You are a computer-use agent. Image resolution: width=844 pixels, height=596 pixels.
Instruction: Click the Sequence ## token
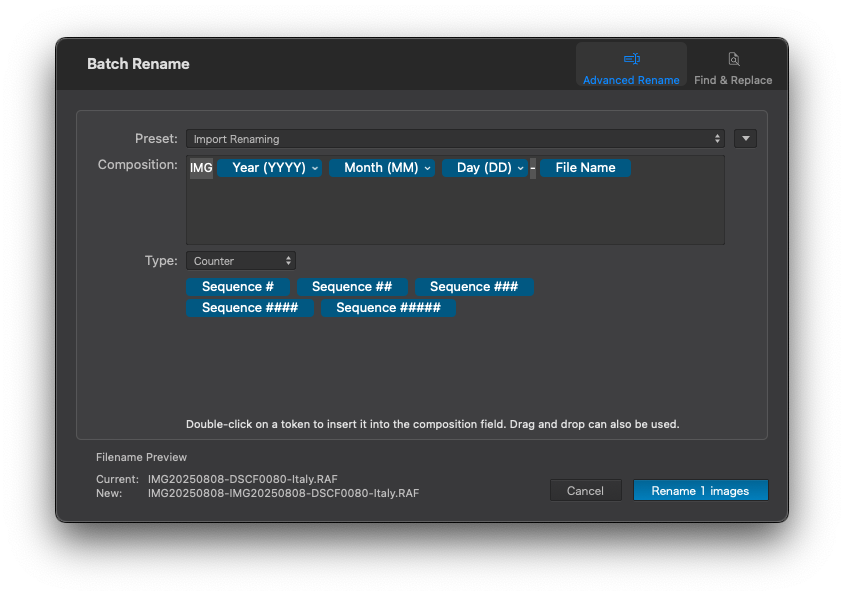(x=351, y=287)
